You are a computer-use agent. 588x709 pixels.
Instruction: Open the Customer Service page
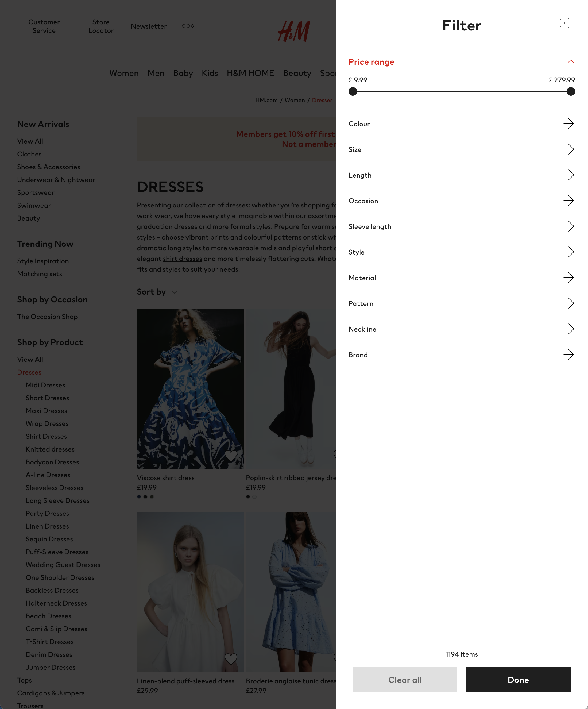(44, 26)
